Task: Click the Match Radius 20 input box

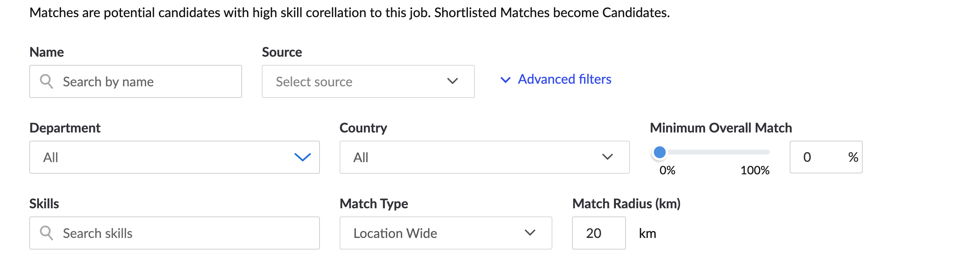Action: 599,233
